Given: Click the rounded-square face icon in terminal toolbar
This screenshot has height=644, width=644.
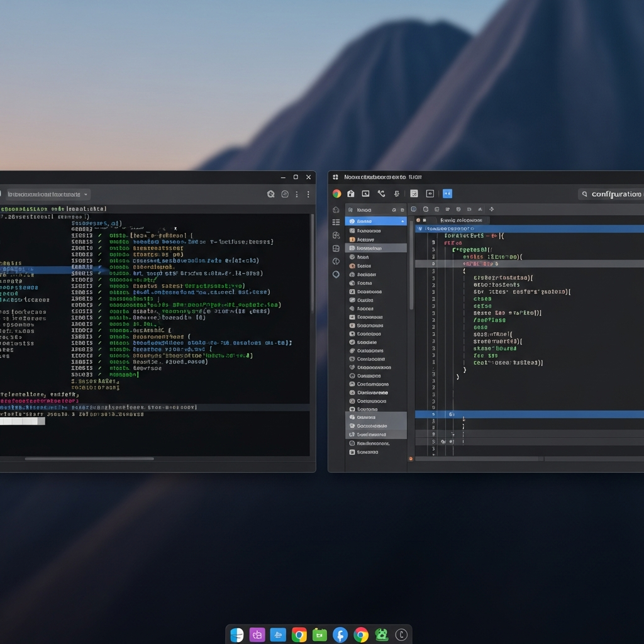Looking at the screenshot, I should coord(285,194).
